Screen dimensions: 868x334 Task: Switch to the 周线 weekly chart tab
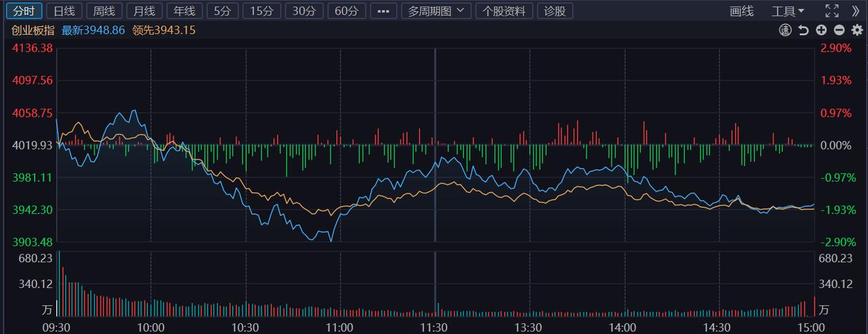tap(104, 11)
